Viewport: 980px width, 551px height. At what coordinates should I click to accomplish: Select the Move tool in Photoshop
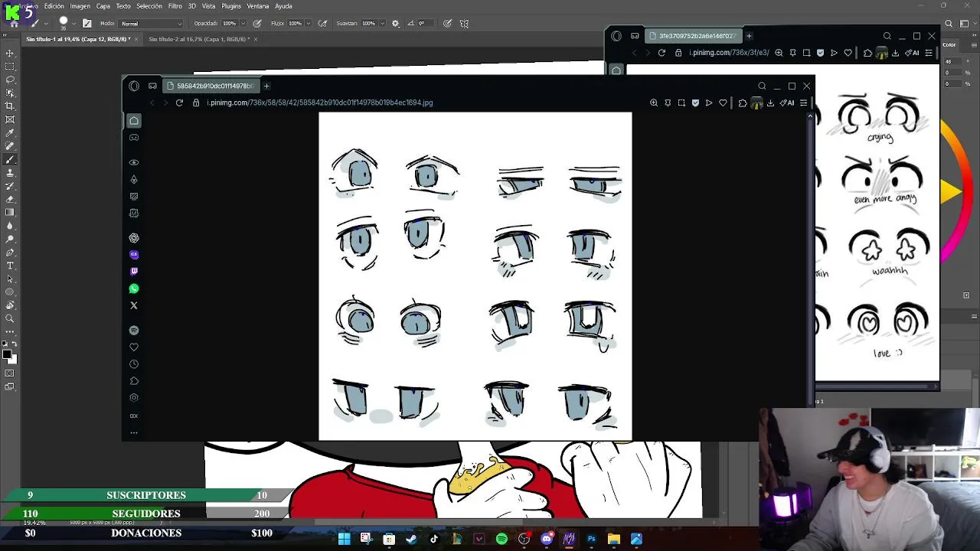point(10,53)
